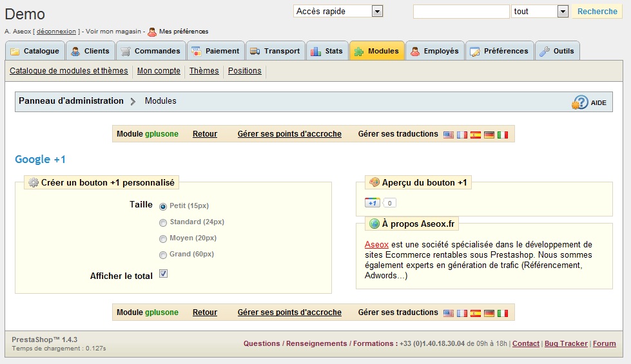Click the French flag in top translation bar
The image size is (631, 364).
(462, 135)
